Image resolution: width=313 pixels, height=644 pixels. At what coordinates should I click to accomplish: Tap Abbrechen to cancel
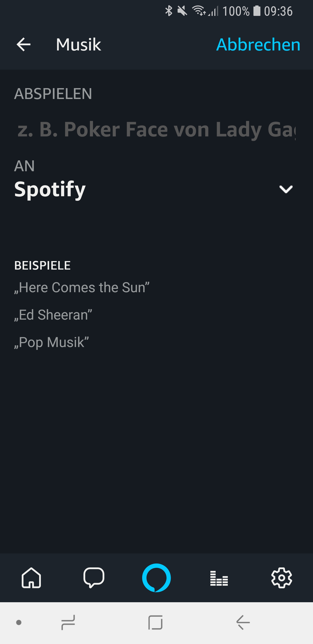pos(258,45)
